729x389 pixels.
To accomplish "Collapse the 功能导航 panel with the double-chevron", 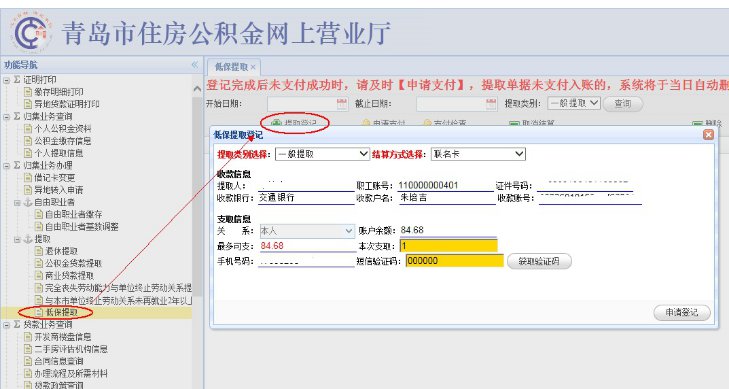I will (195, 65).
